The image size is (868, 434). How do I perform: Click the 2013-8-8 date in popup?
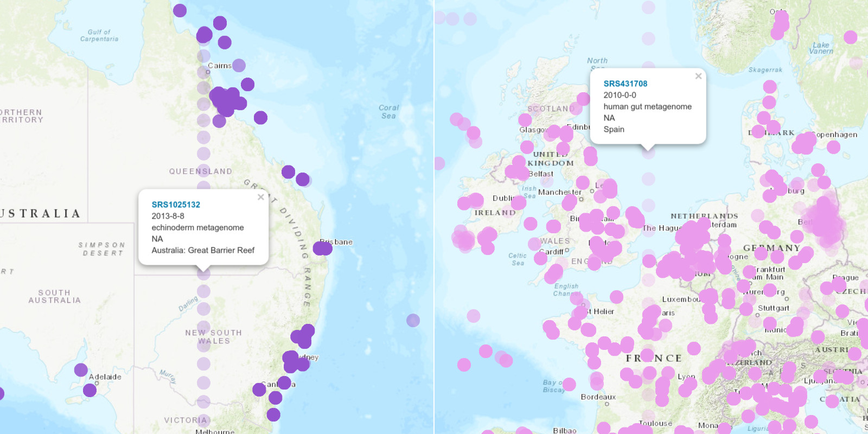point(168,216)
